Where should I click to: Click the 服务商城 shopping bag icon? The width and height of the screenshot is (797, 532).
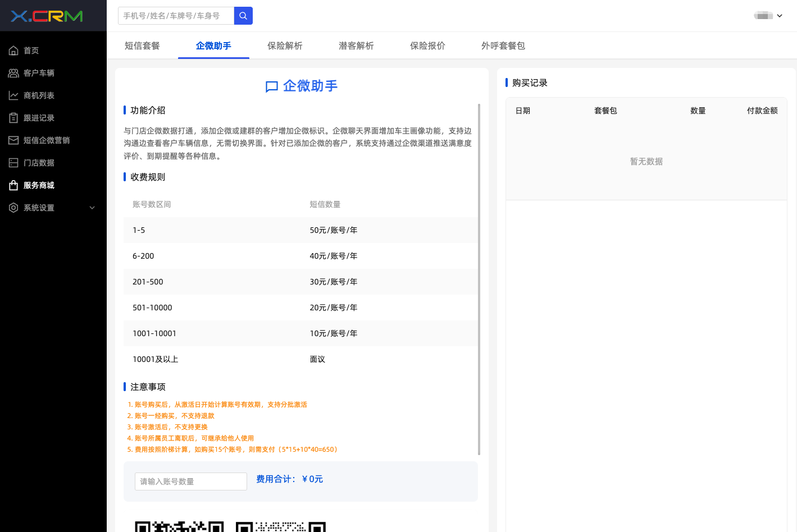click(x=13, y=185)
